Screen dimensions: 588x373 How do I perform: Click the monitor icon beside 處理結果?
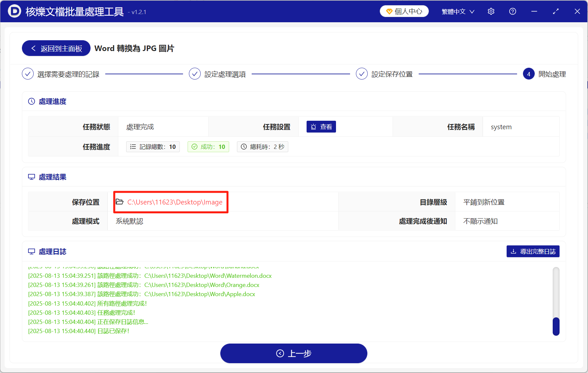pyautogui.click(x=31, y=177)
